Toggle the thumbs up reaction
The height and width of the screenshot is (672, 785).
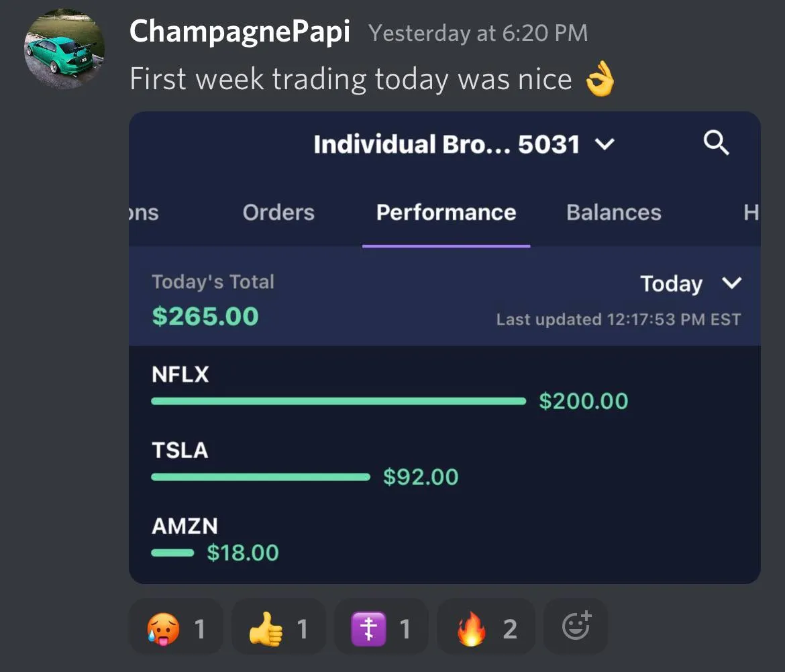tap(278, 628)
